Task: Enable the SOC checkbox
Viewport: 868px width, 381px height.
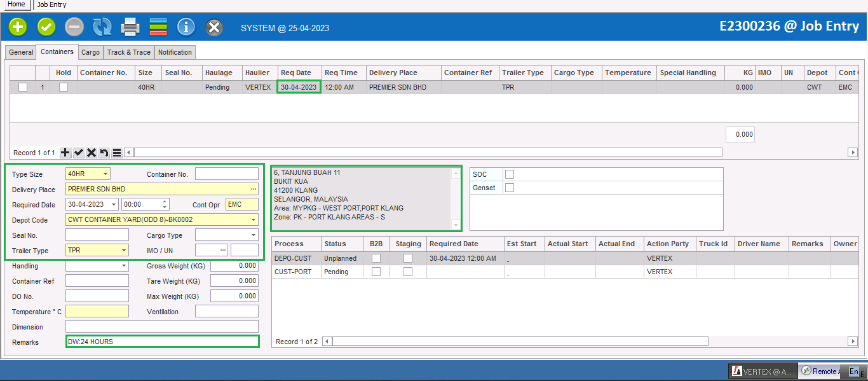Action: [510, 174]
